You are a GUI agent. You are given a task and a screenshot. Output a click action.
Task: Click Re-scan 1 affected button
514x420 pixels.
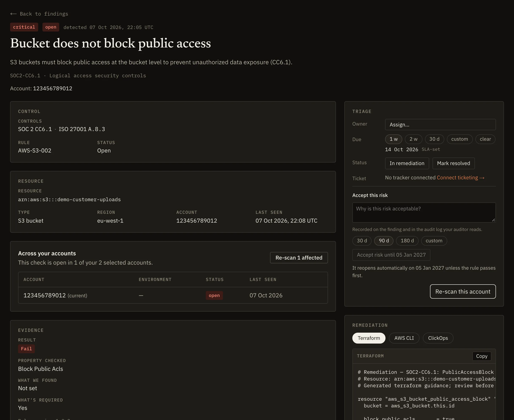coord(299,258)
